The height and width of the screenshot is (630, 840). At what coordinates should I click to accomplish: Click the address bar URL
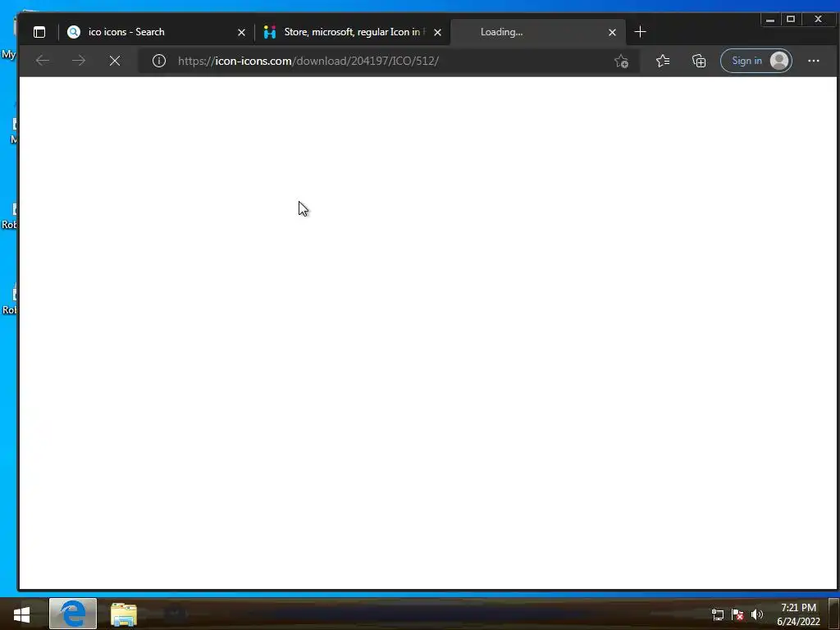(308, 61)
